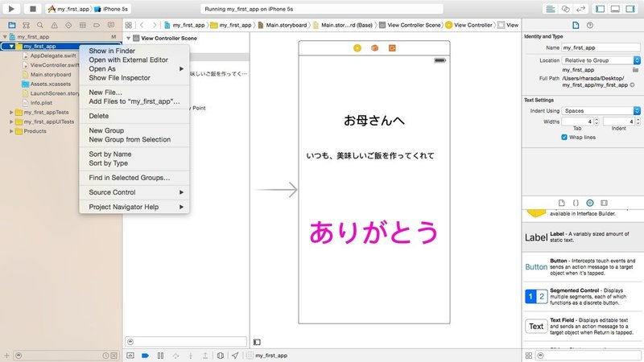The width and height of the screenshot is (644, 362).
Task: Open the File Template library
Action: click(x=561, y=203)
